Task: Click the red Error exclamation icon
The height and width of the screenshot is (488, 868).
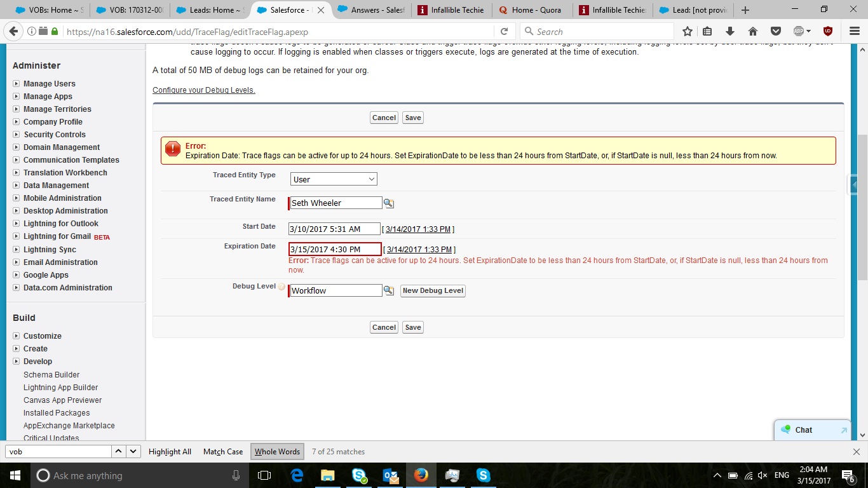Action: point(172,148)
